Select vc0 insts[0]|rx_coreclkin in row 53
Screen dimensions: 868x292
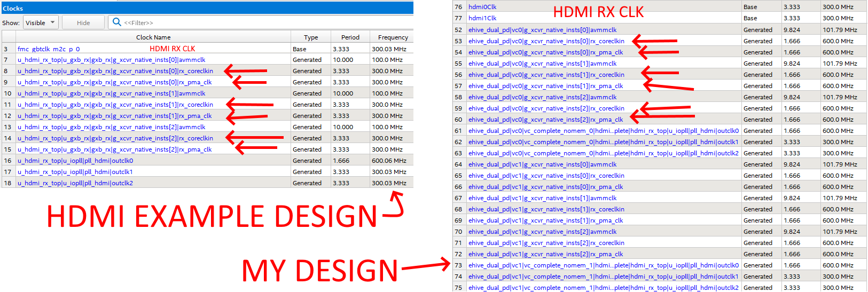coord(546,41)
